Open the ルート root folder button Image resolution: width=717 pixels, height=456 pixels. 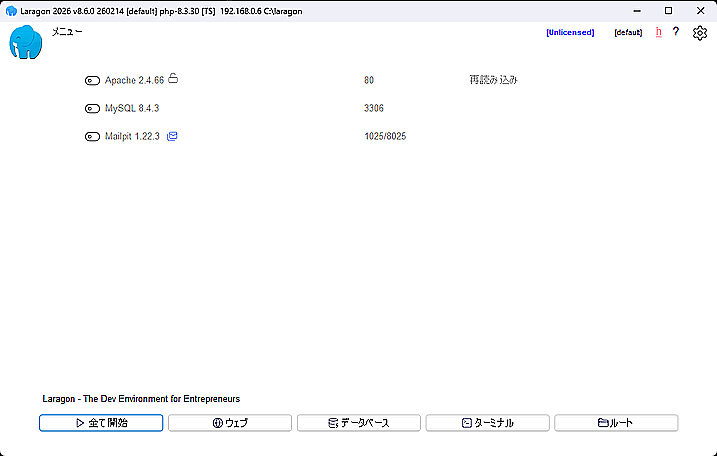616,423
